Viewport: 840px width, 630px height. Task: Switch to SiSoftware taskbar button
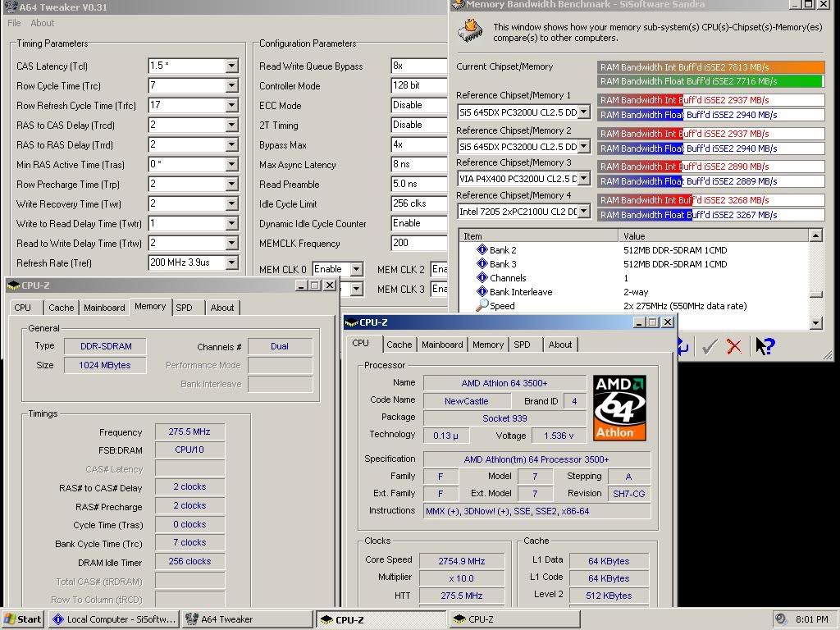click(x=113, y=619)
